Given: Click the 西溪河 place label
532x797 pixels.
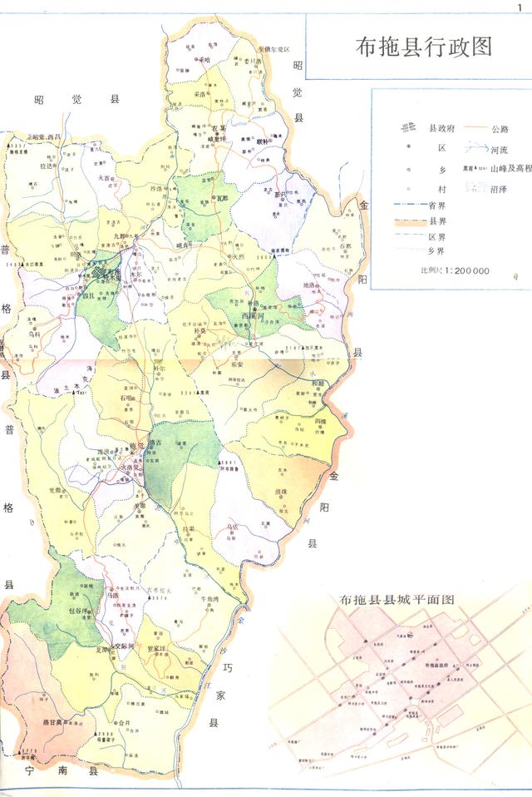Looking at the screenshot, I should (253, 315).
